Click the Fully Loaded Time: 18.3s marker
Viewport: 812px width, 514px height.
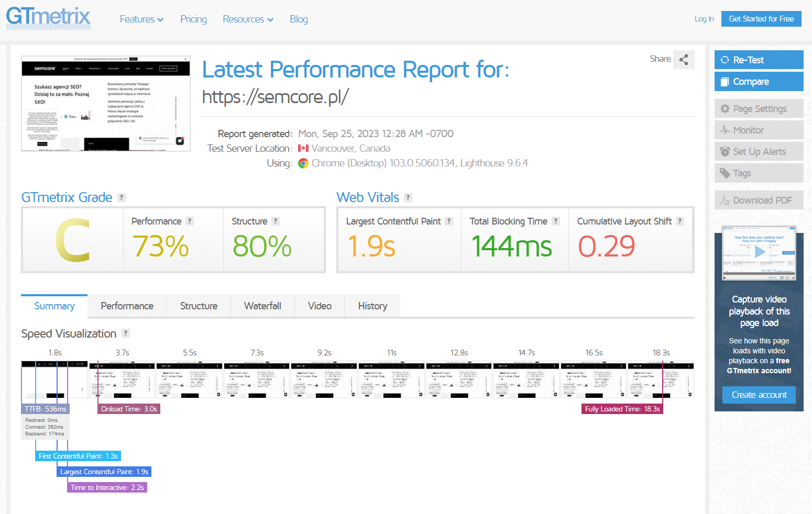pos(622,409)
